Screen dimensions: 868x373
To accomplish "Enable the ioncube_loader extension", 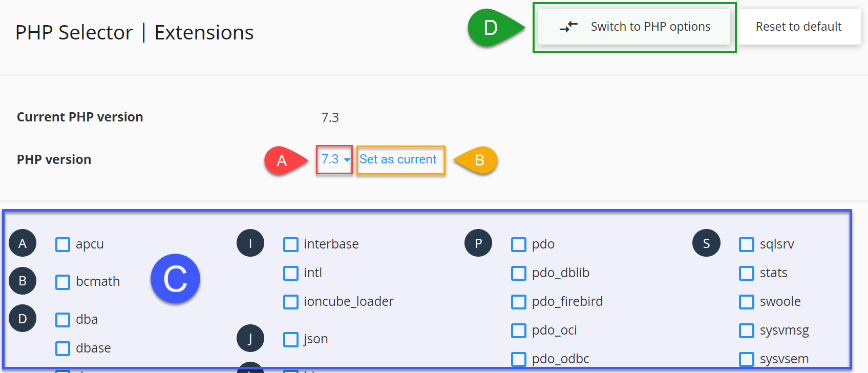I will click(291, 302).
